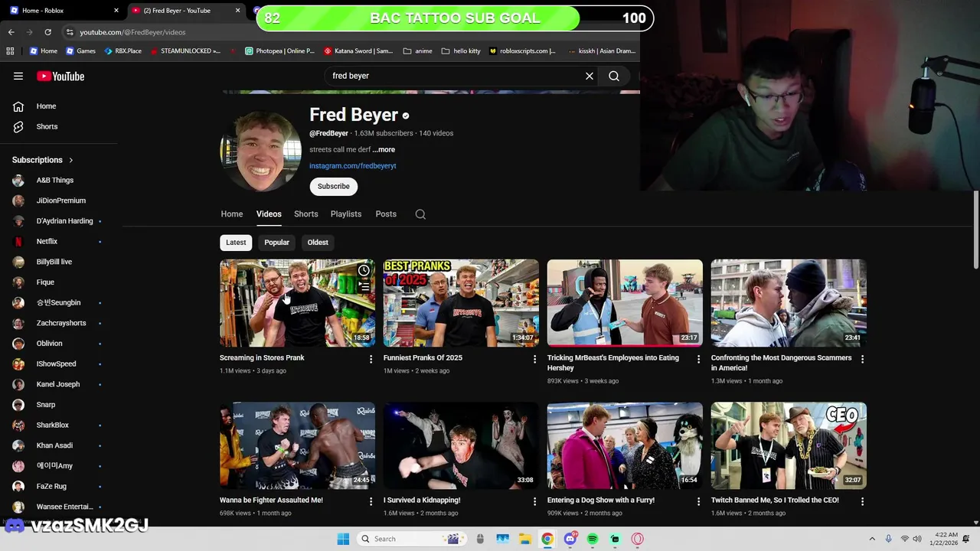
Task: Open Chrome from the taskbar
Action: tap(547, 539)
